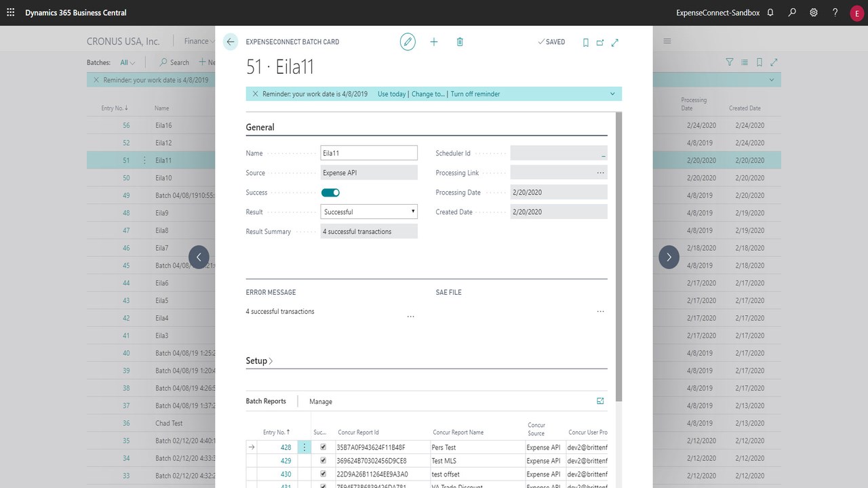This screenshot has height=488, width=868.
Task: Go to the previous batch record
Action: pos(199,257)
